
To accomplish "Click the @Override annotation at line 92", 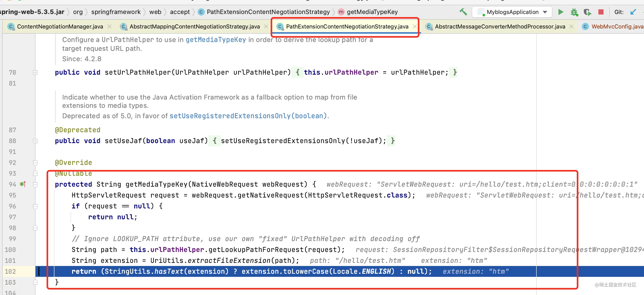I will click(73, 163).
